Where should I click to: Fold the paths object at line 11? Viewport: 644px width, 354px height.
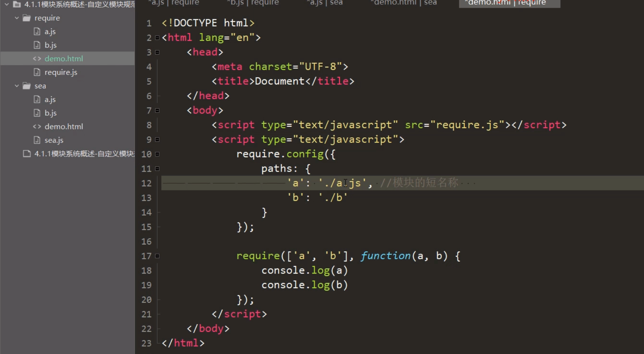pyautogui.click(x=157, y=169)
